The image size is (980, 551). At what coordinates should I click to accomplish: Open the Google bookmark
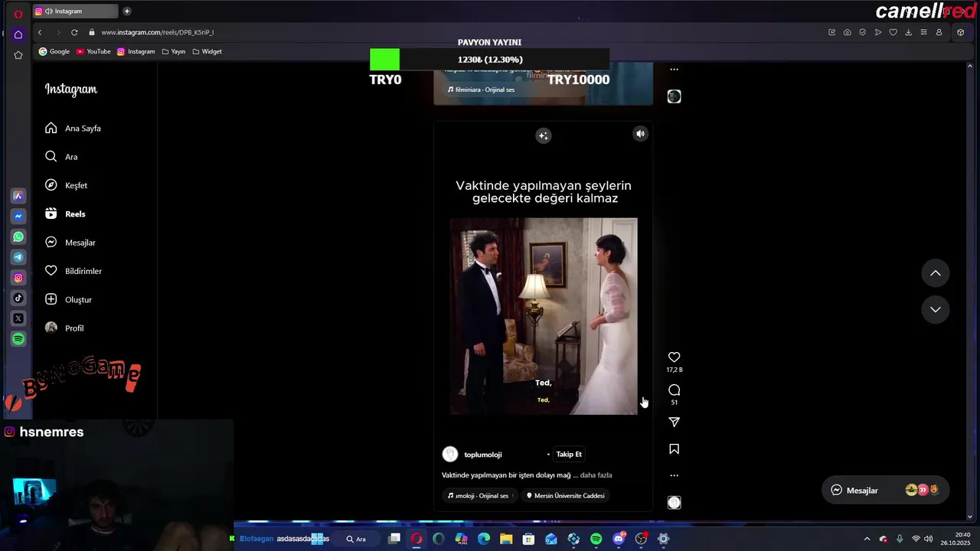pyautogui.click(x=54, y=51)
